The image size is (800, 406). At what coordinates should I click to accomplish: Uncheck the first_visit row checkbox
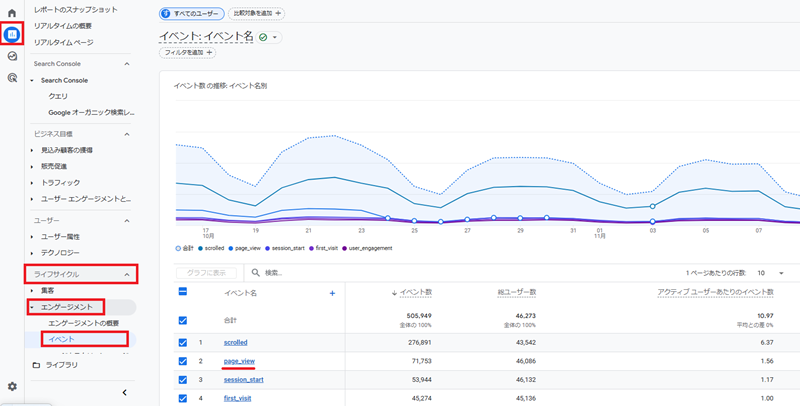pos(183,398)
